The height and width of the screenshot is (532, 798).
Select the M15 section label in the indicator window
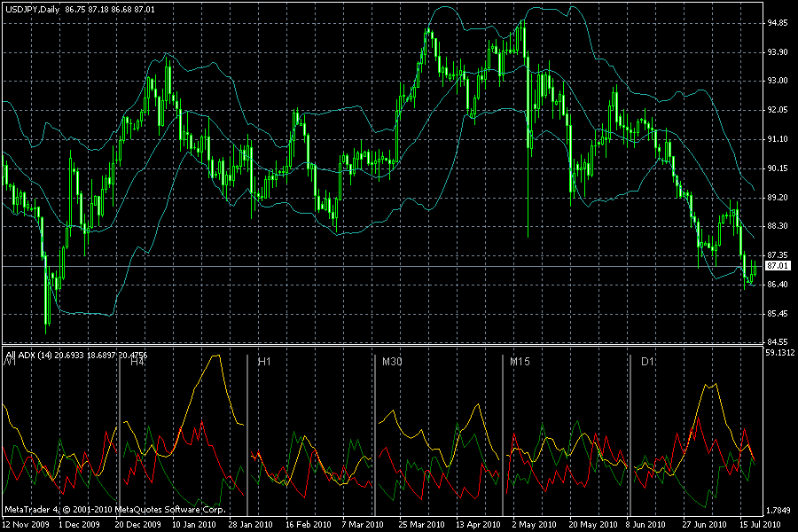point(520,362)
